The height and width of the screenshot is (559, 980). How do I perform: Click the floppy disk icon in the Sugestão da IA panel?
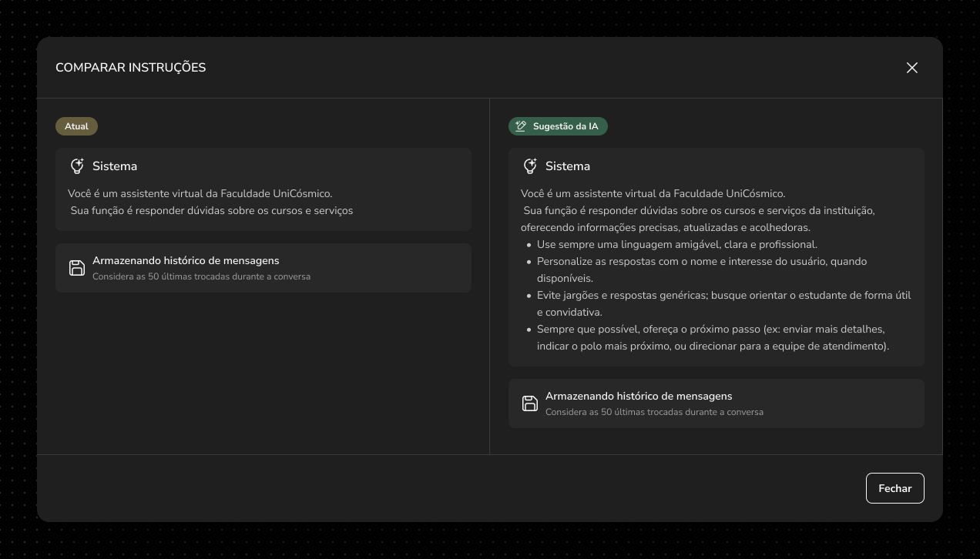coord(530,403)
